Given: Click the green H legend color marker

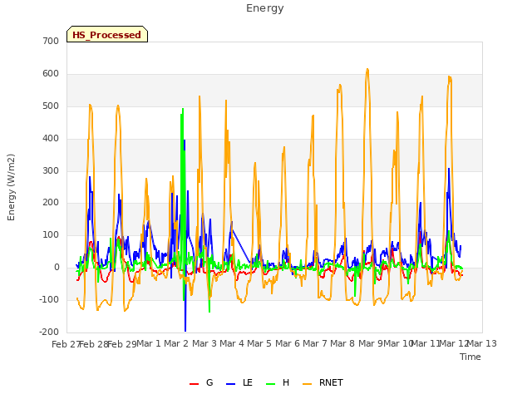Looking at the screenshot, I should click(x=271, y=384).
